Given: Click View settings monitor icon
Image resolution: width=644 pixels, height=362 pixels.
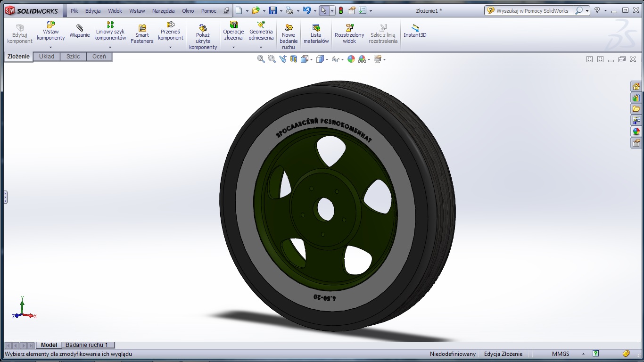Looking at the screenshot, I should (x=377, y=59).
